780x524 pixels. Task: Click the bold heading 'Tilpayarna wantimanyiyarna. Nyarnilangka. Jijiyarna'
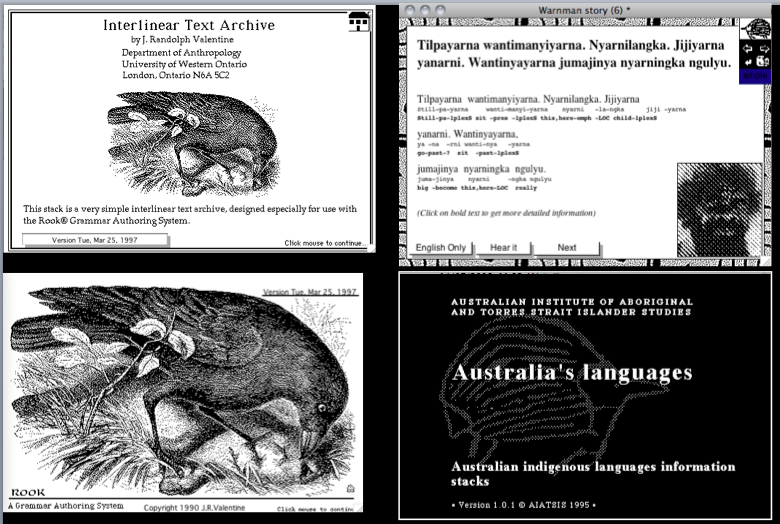571,45
